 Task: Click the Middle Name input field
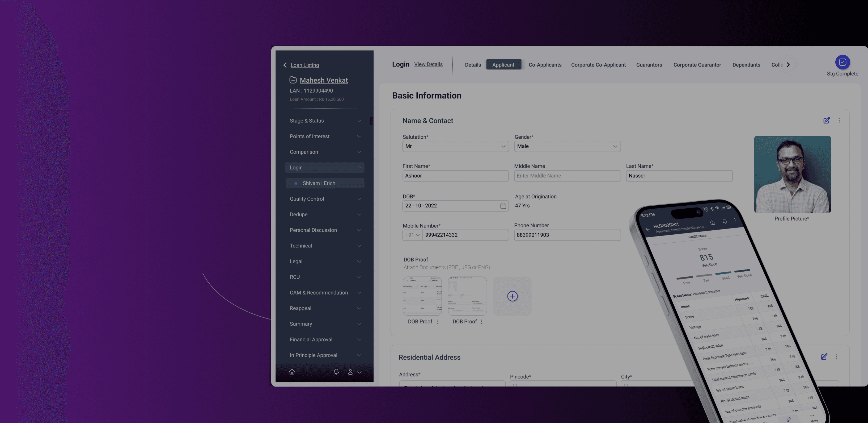pos(567,176)
